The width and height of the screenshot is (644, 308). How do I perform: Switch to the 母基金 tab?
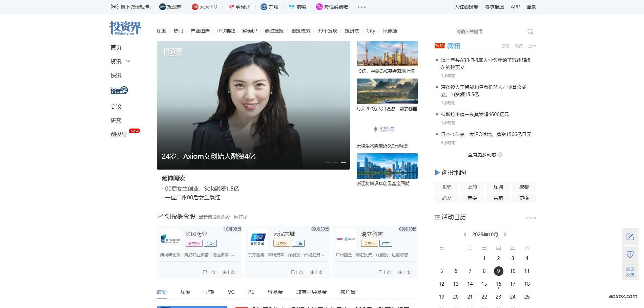(x=275, y=292)
